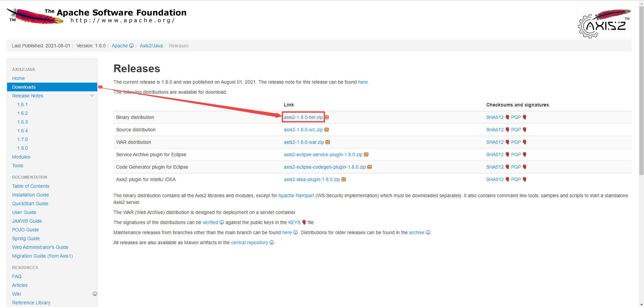The image size is (644, 307).
Task: Click the seal icon after the KEYS link
Action: point(304,222)
